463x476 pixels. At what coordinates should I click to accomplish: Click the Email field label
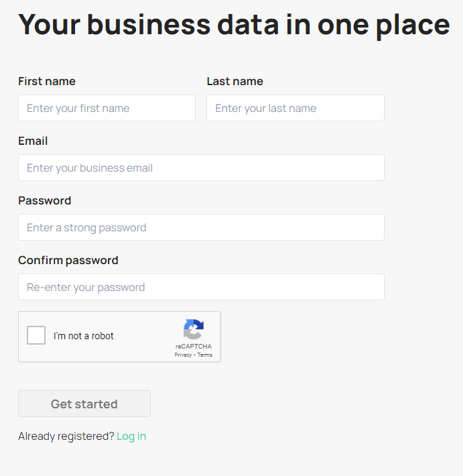coord(33,141)
